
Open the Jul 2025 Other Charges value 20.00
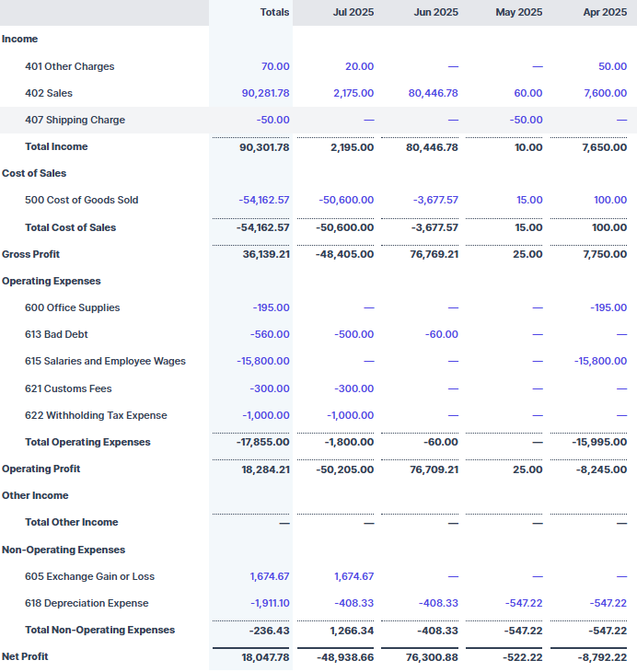[359, 66]
